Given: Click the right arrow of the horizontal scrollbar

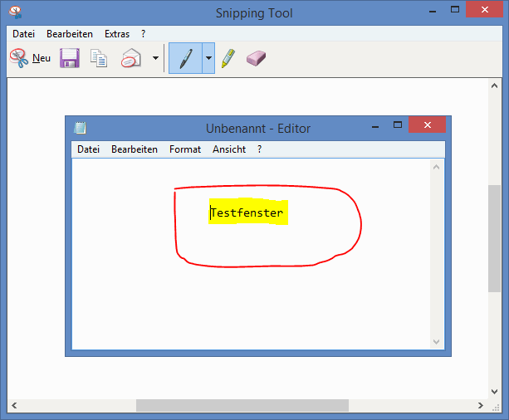Looking at the screenshot, I should coord(480,406).
